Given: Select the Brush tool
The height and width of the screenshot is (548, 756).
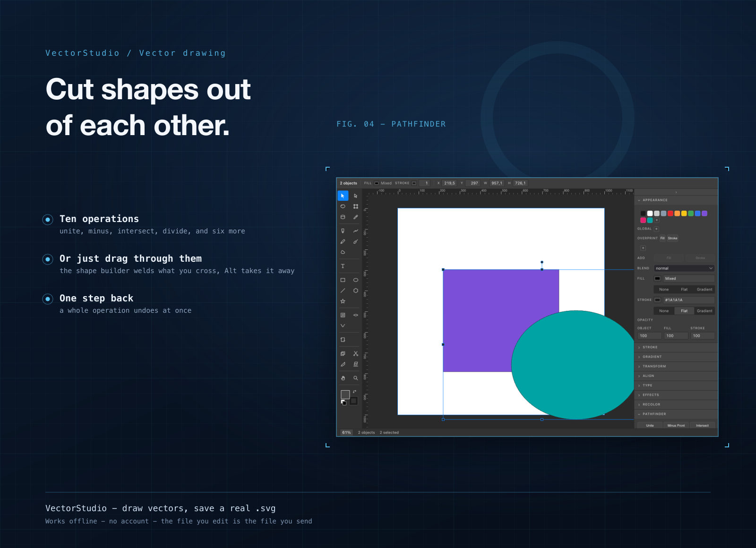Looking at the screenshot, I should [356, 241].
